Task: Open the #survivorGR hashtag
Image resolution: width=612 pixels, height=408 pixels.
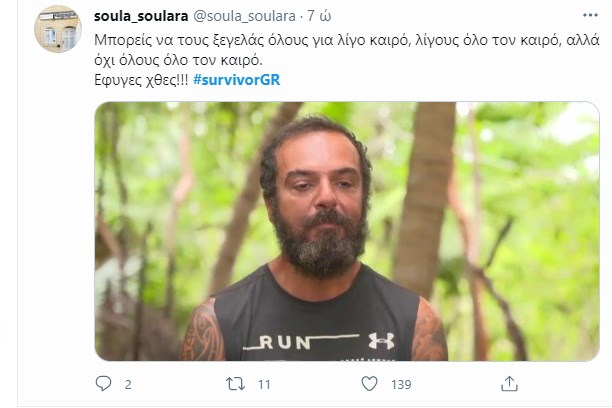Action: point(237,80)
